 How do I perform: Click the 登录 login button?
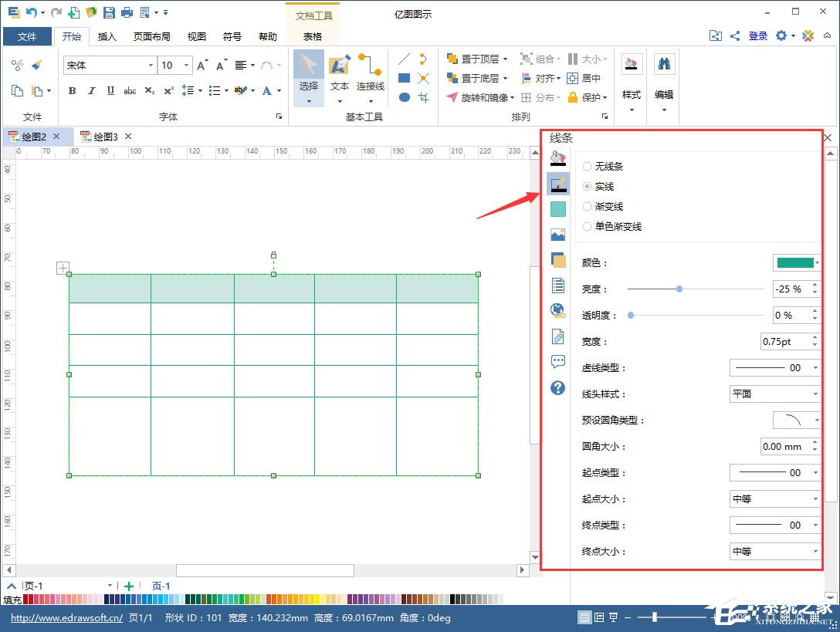point(757,35)
